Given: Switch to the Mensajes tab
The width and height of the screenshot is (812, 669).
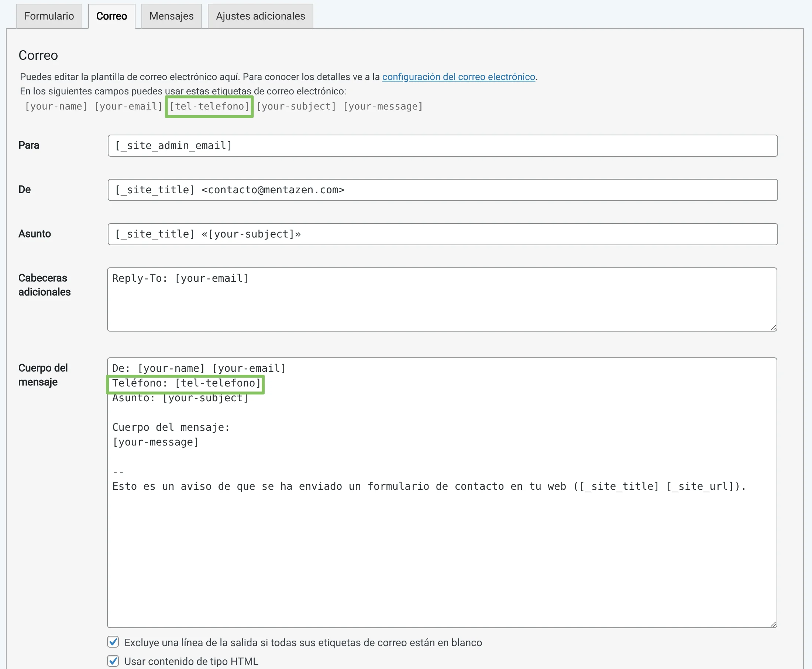Looking at the screenshot, I should (x=171, y=16).
